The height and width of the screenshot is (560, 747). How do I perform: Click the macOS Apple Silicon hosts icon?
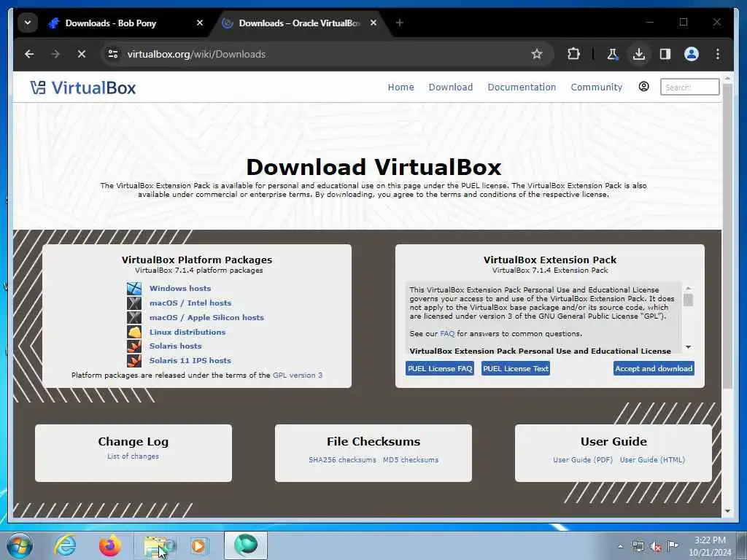point(134,317)
